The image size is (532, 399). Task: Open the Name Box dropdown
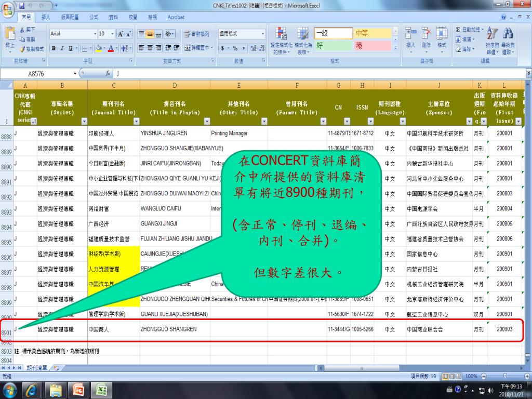pyautogui.click(x=75, y=74)
